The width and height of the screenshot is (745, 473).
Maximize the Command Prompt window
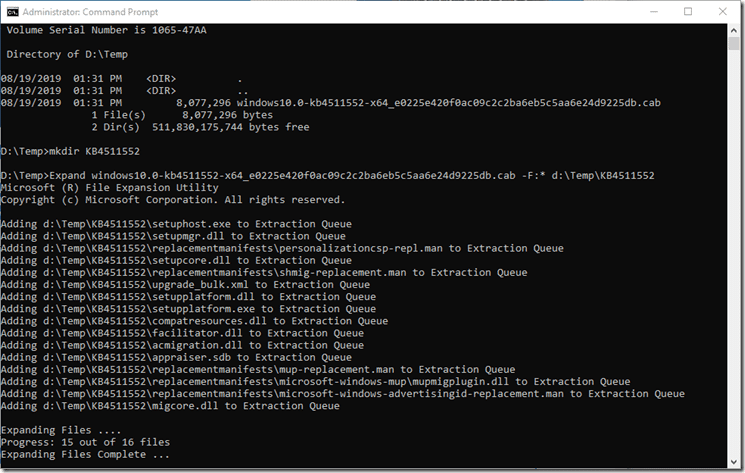coord(688,12)
